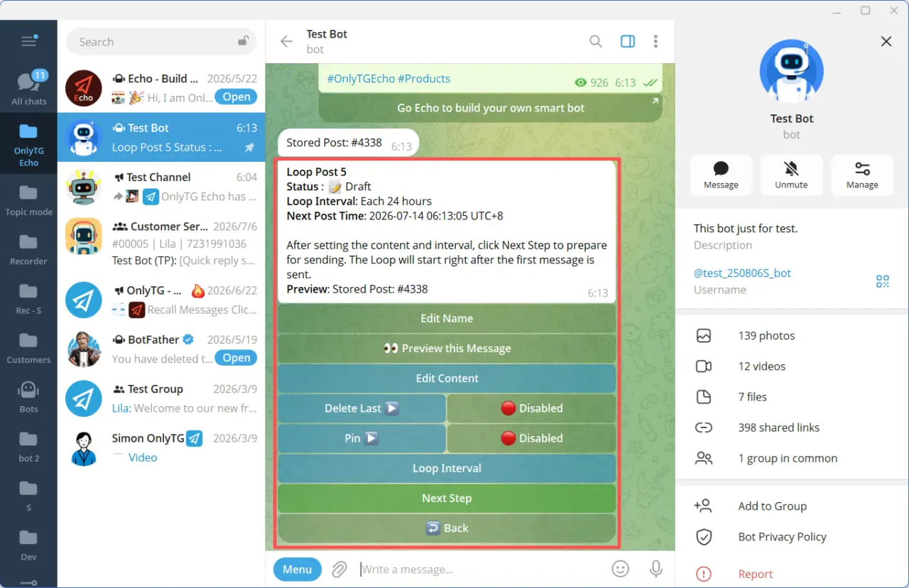Click the Write a message field
The height and width of the screenshot is (588, 909).
pyautogui.click(x=479, y=570)
